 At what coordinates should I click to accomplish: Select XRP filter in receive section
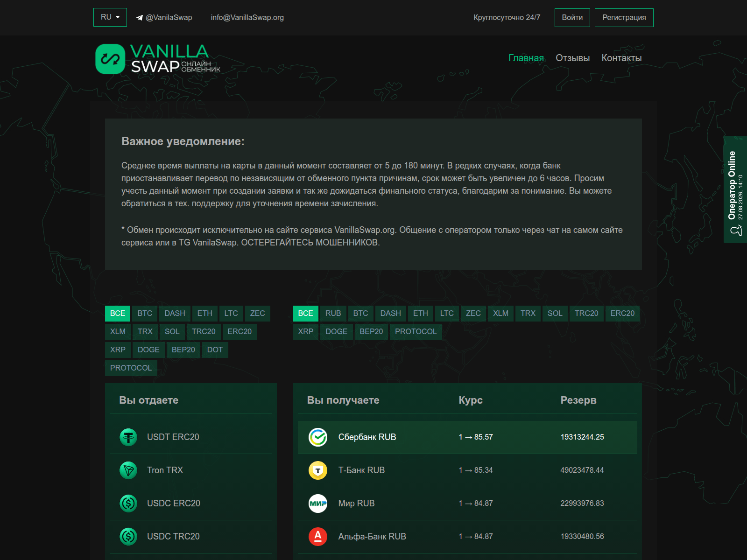[x=306, y=332]
